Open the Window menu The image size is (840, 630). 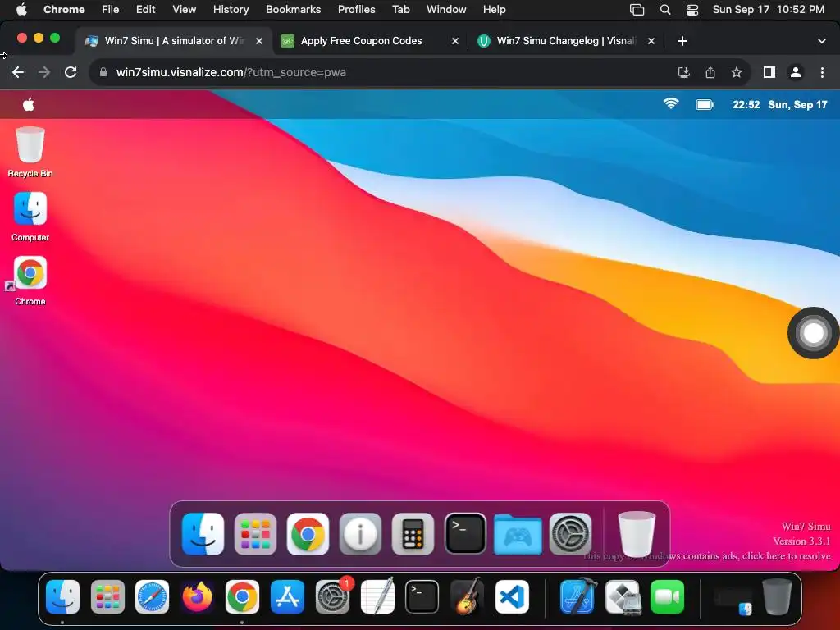[446, 9]
